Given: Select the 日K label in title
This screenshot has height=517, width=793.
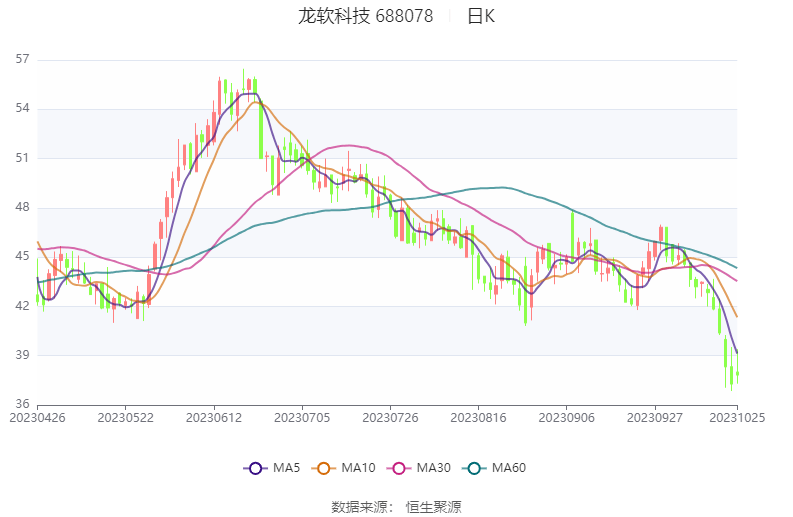Looking at the screenshot, I should [480, 16].
